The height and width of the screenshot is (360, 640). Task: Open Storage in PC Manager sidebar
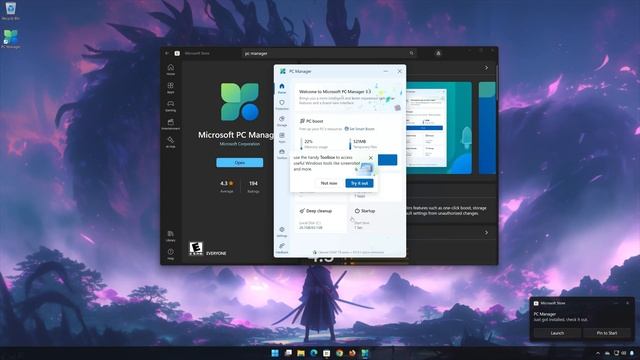tap(282, 121)
